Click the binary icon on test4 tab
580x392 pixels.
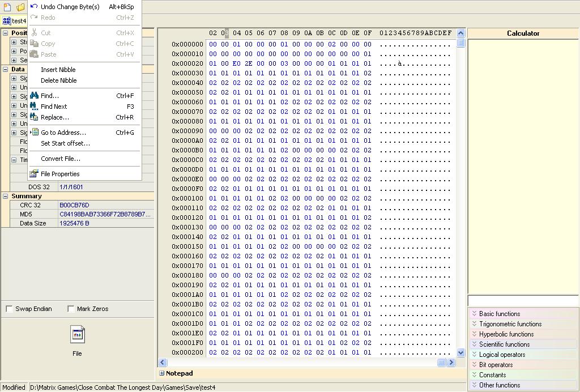point(7,21)
